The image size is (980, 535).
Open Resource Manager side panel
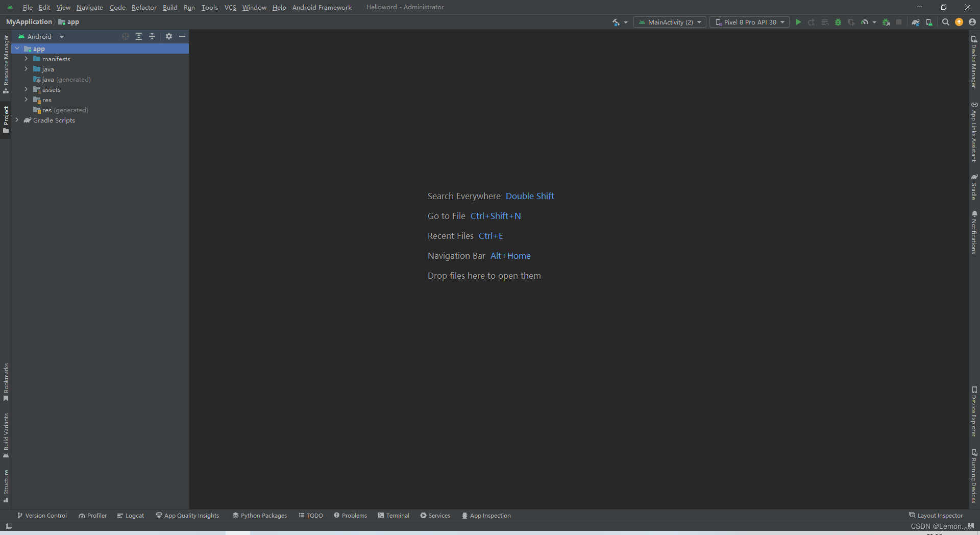coord(6,64)
